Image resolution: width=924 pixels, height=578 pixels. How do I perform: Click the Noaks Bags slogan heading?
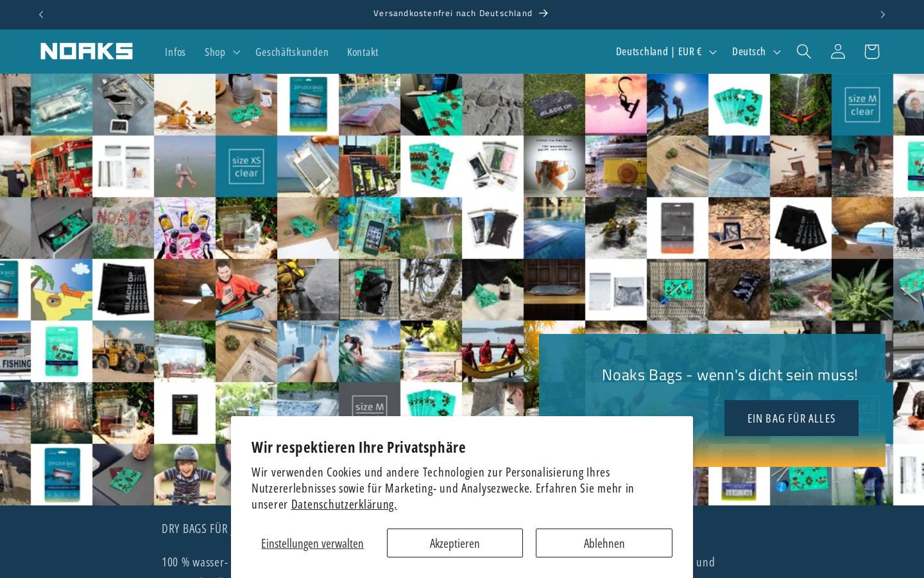click(730, 374)
